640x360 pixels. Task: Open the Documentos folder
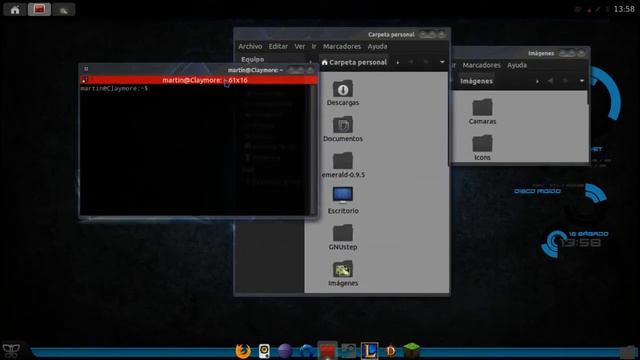point(343,129)
